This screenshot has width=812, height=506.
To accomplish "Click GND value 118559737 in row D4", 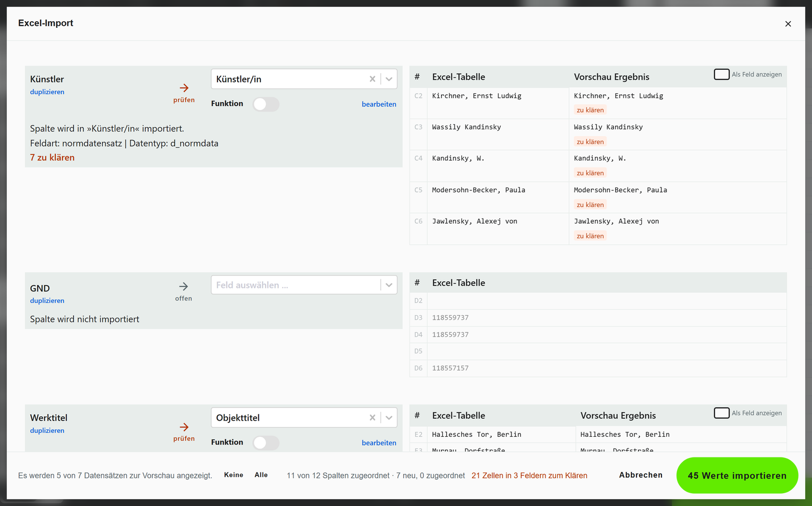I will tap(450, 335).
